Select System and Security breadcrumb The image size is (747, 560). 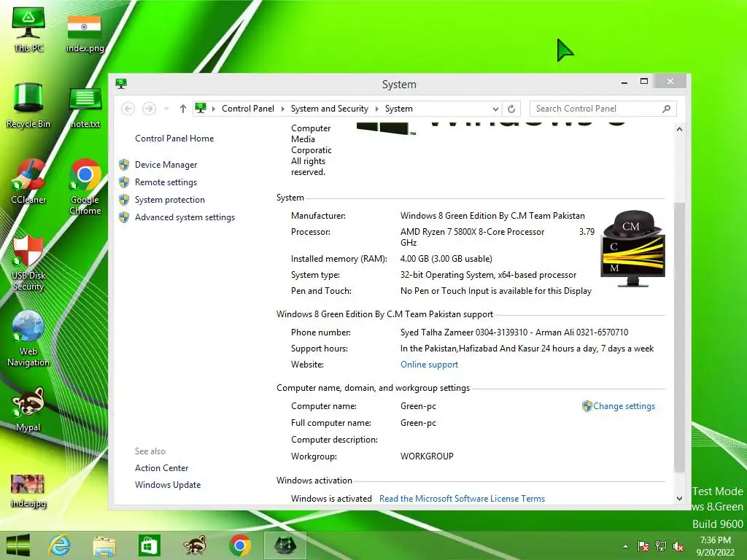pos(329,109)
